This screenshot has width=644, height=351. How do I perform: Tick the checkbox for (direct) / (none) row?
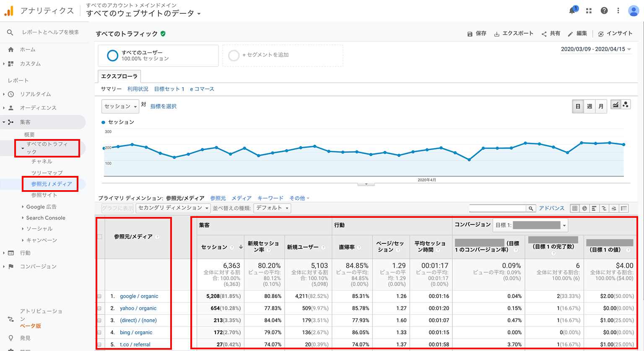tap(100, 320)
